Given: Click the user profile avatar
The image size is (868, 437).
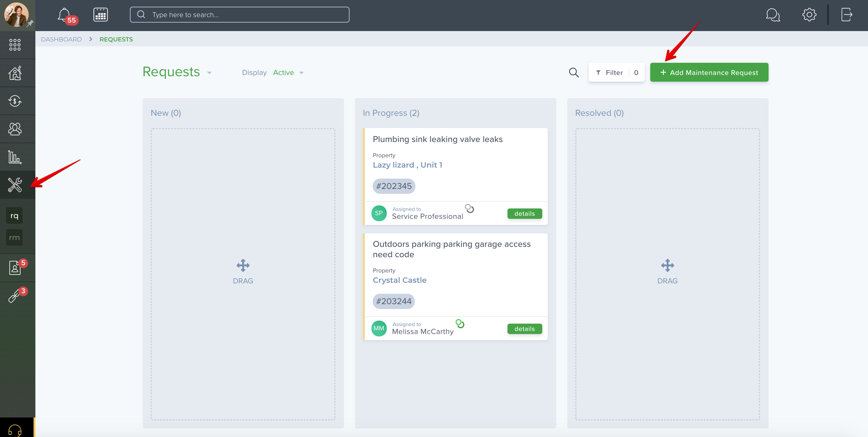Looking at the screenshot, I should [16, 15].
